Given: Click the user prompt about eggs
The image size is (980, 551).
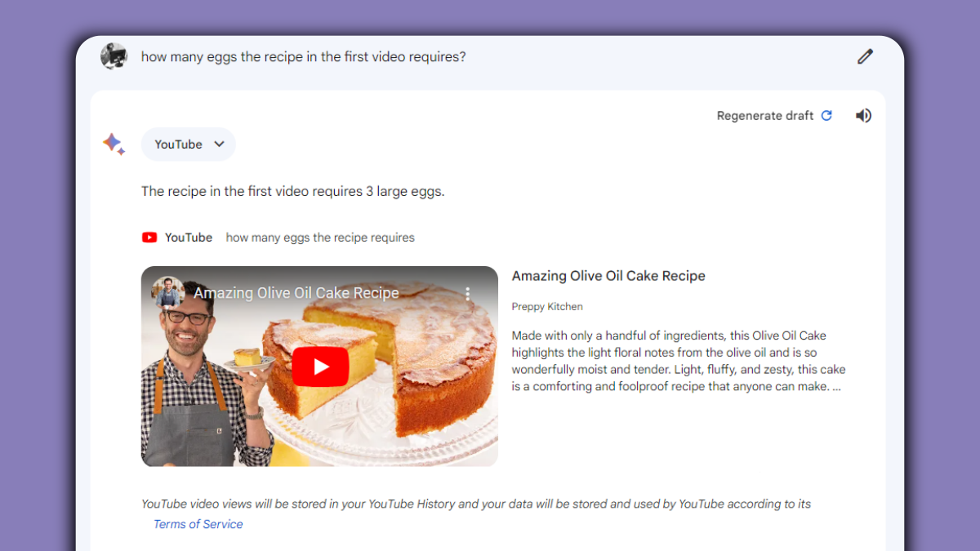Looking at the screenshot, I should 304,57.
